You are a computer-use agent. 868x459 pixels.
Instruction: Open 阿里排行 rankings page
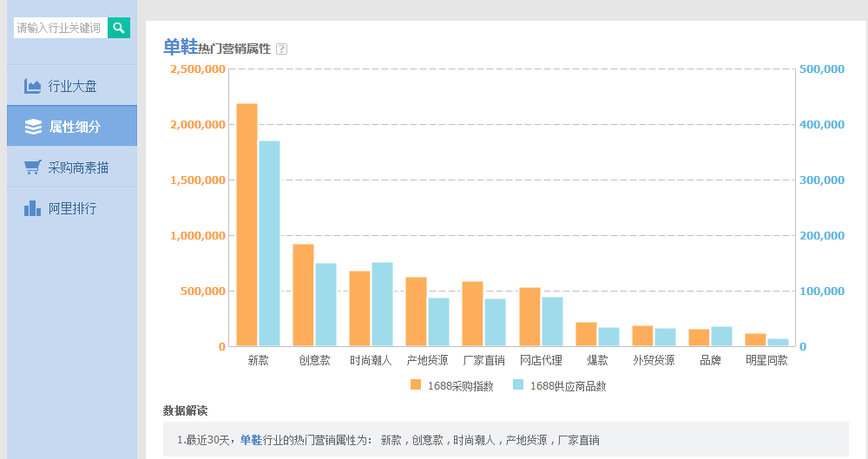point(72,208)
